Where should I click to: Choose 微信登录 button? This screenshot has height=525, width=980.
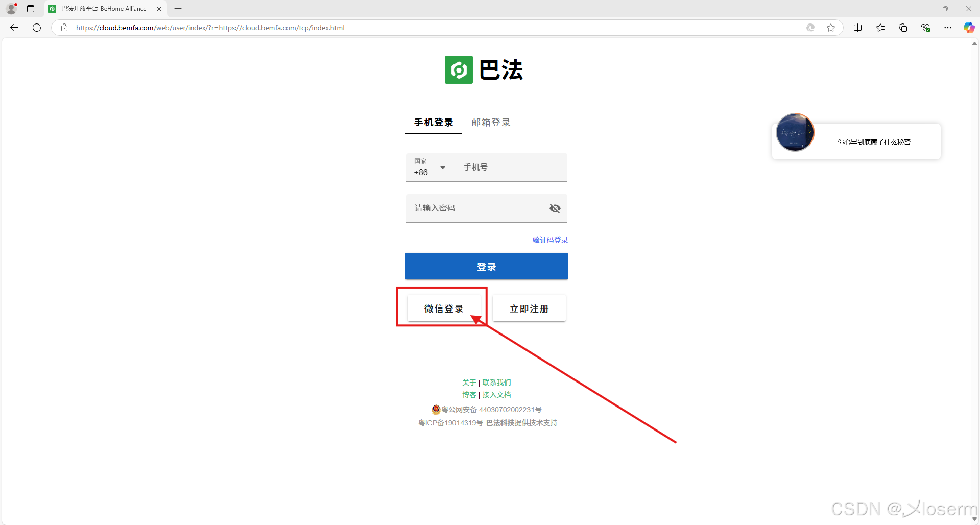(x=444, y=308)
